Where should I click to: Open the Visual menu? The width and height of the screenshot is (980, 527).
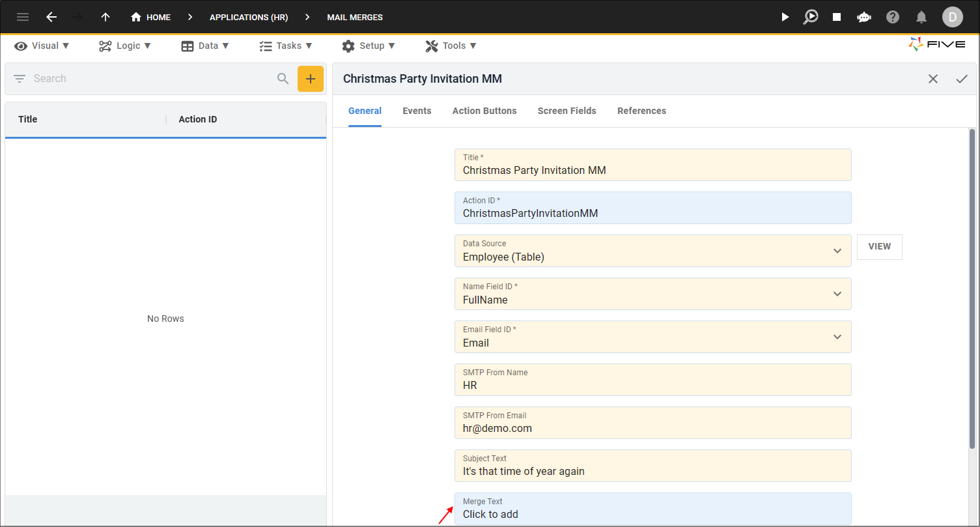coord(42,46)
